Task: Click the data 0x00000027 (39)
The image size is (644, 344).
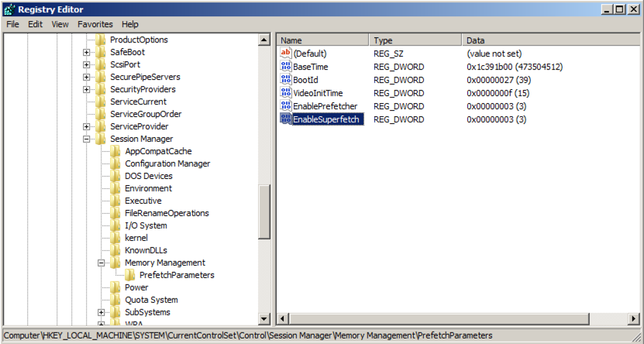Action: [x=497, y=80]
